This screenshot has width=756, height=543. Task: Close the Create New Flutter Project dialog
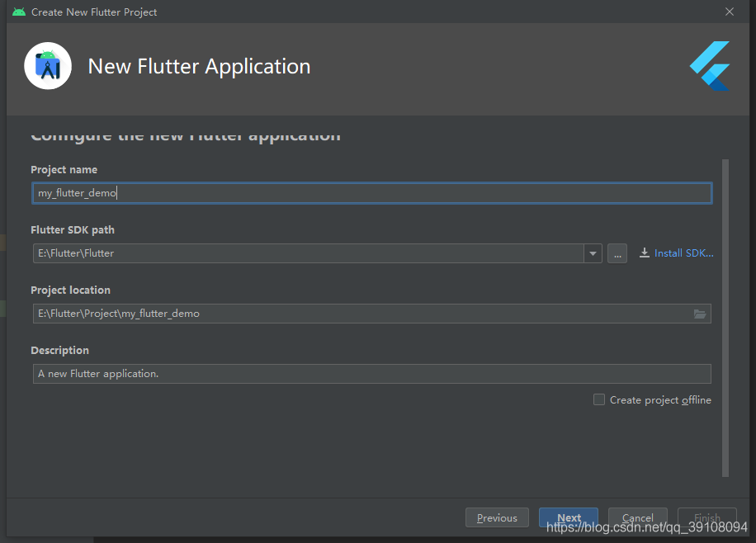point(730,12)
